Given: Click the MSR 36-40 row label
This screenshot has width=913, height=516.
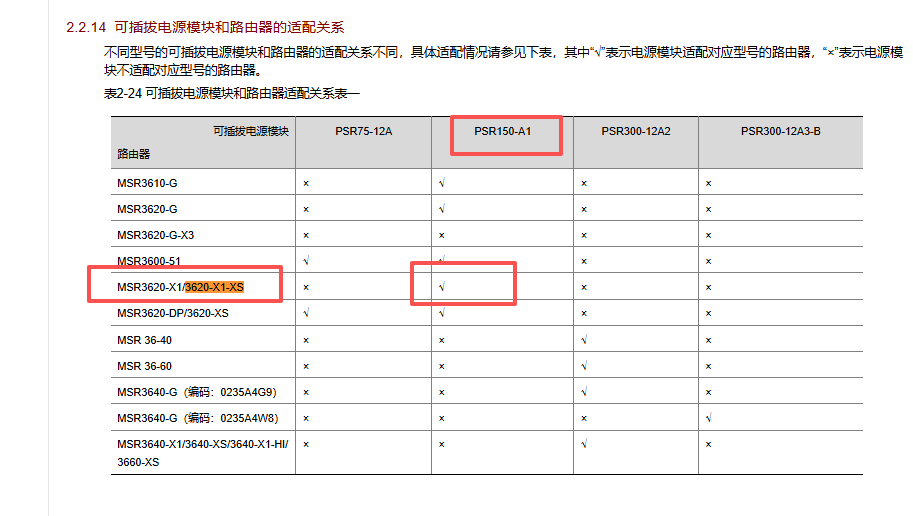Looking at the screenshot, I should pyautogui.click(x=144, y=340).
